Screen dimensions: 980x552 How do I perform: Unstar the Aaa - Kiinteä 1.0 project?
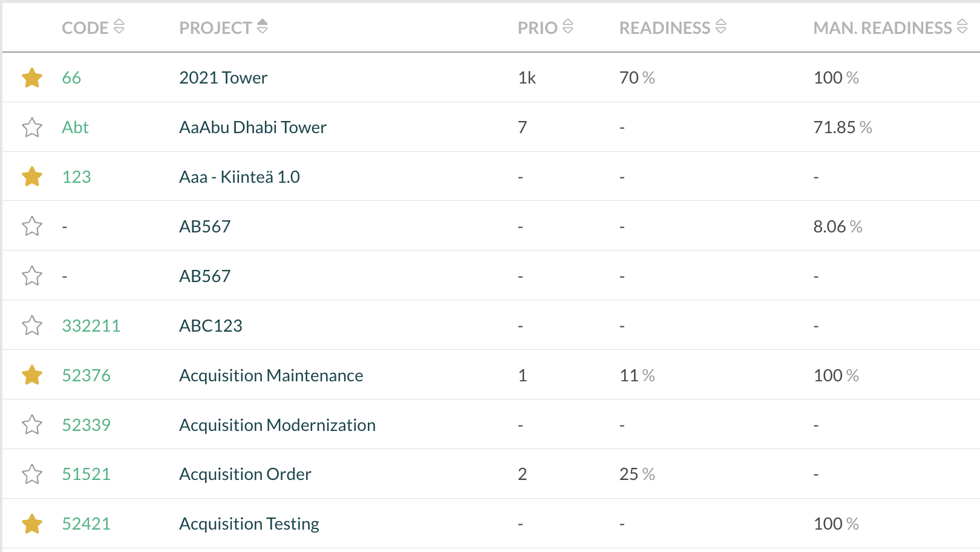(x=32, y=176)
